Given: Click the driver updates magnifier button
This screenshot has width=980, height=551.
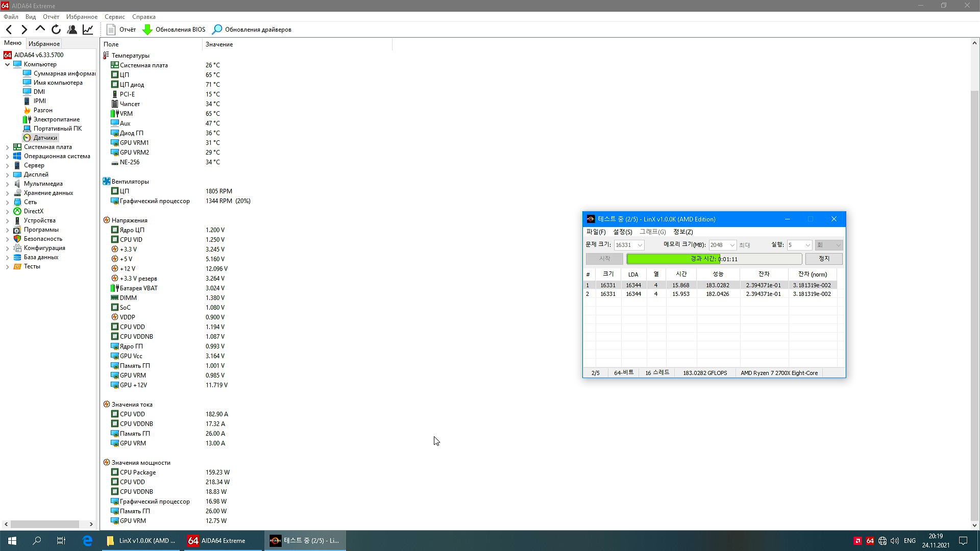Looking at the screenshot, I should [252, 30].
